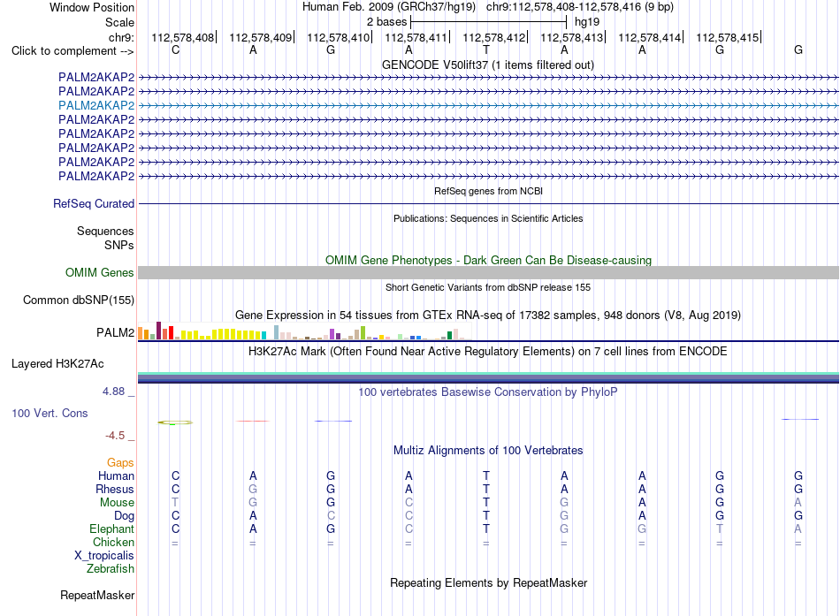Select the Sequences track label
The image size is (840, 616).
pyautogui.click(x=105, y=231)
